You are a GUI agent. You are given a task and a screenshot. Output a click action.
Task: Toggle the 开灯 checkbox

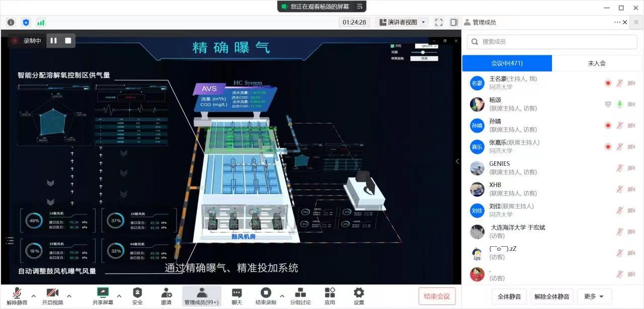(393, 46)
